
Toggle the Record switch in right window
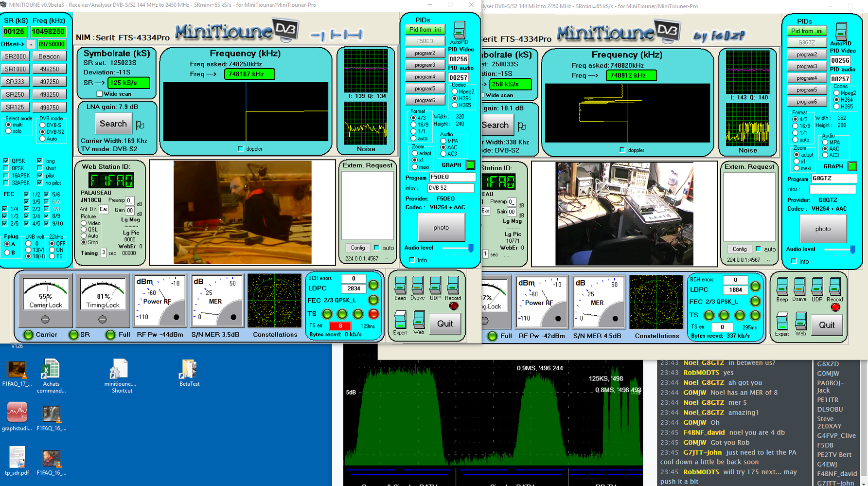pyautogui.click(x=834, y=287)
